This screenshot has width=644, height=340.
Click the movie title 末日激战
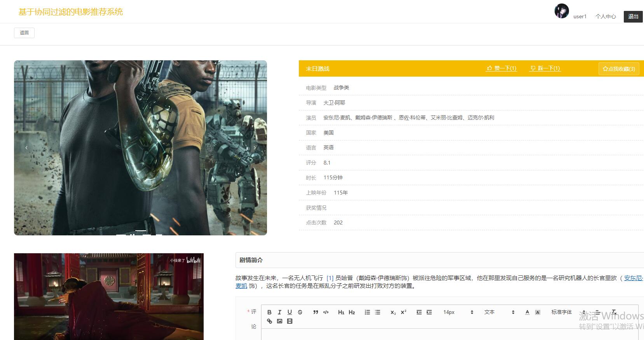pyautogui.click(x=318, y=69)
